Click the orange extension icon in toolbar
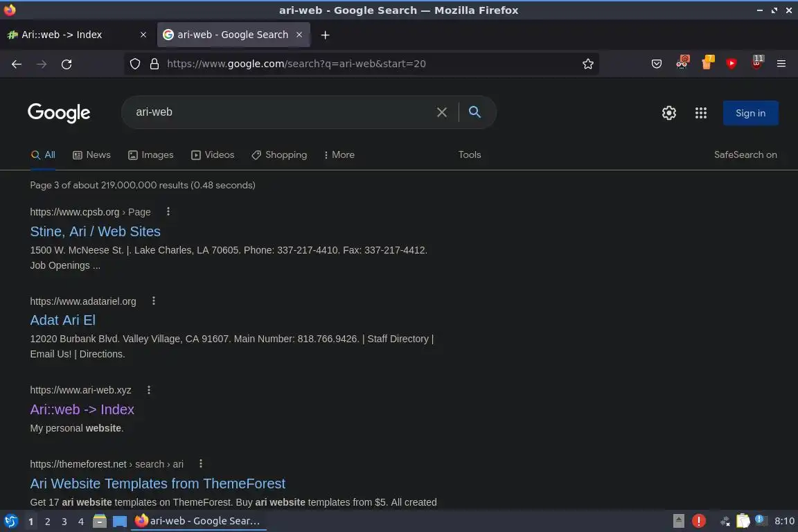798x532 pixels. (707, 62)
